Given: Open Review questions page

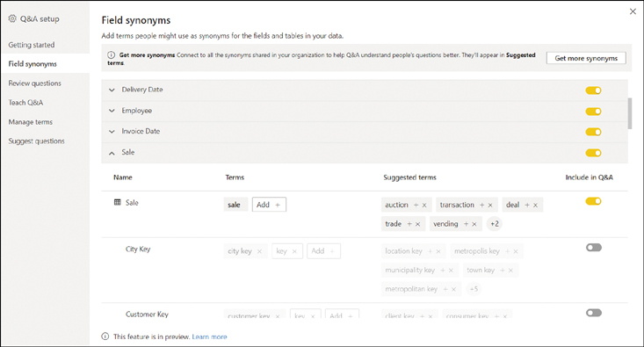Looking at the screenshot, I should (35, 83).
